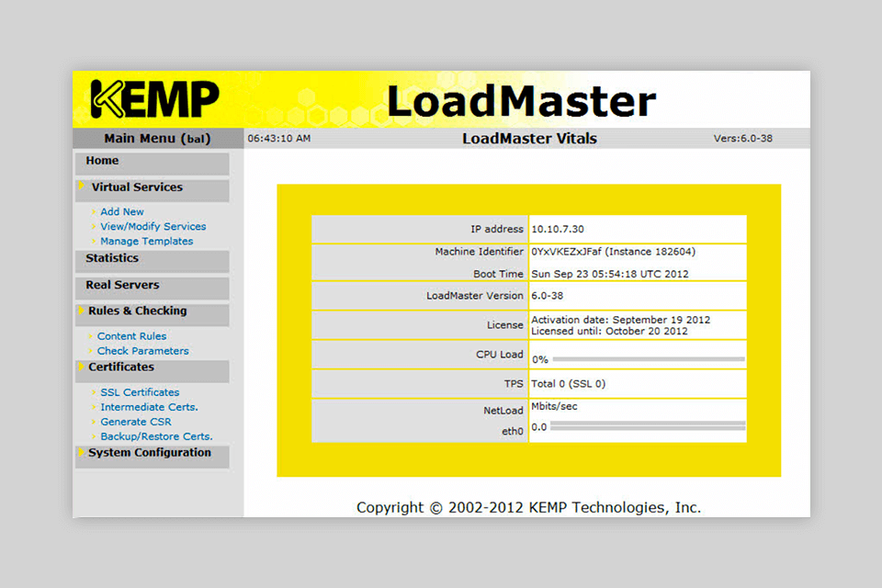This screenshot has width=882, height=588.
Task: Open View/Modify Services link
Action: click(153, 226)
